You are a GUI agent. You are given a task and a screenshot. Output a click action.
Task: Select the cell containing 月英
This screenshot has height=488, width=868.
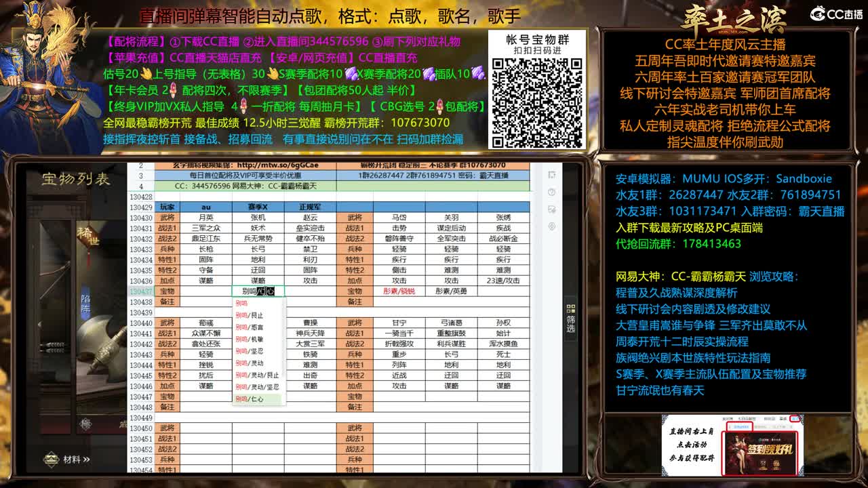pyautogui.click(x=205, y=218)
